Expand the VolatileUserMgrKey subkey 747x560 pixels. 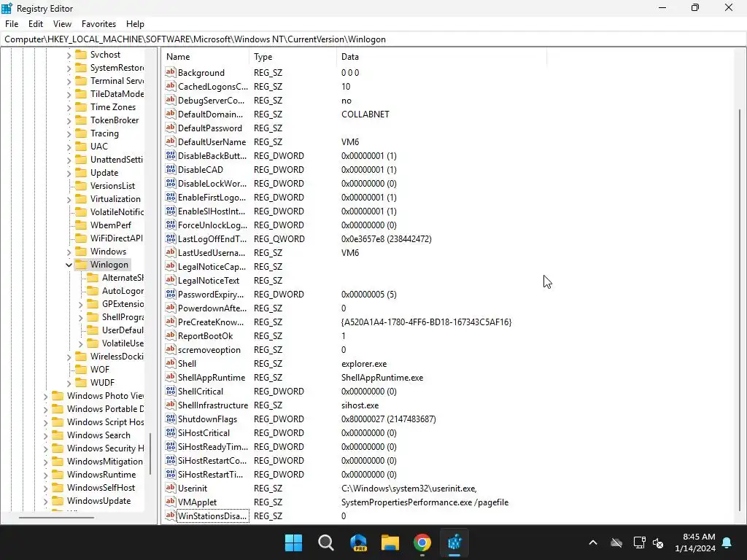click(x=80, y=343)
